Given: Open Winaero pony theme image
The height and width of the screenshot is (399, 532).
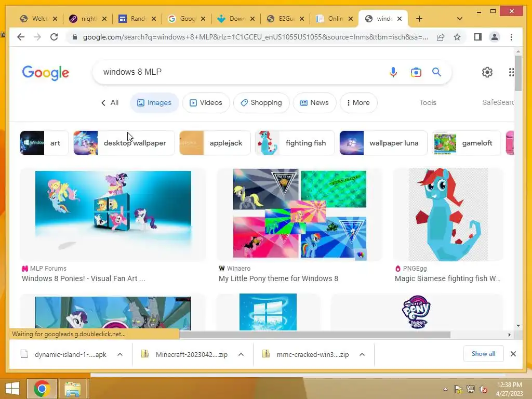Looking at the screenshot, I should tap(300, 215).
